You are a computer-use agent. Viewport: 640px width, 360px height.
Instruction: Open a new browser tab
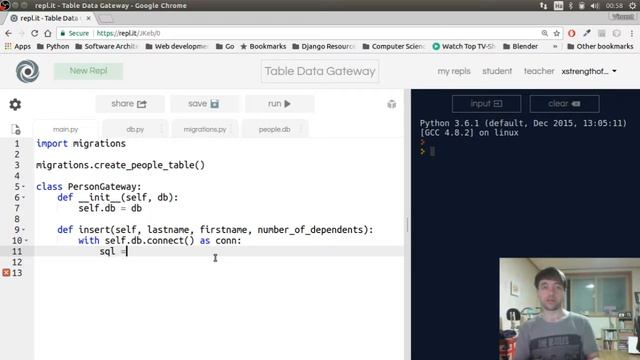[x=106, y=19]
